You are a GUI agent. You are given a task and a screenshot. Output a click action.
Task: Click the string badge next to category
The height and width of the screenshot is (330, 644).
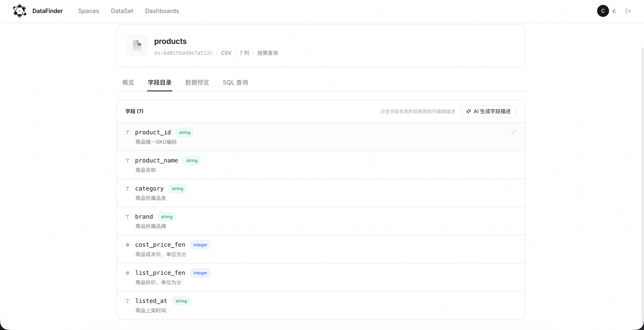(177, 189)
